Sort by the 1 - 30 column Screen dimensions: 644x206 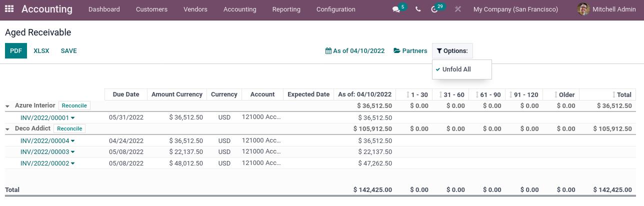point(416,94)
